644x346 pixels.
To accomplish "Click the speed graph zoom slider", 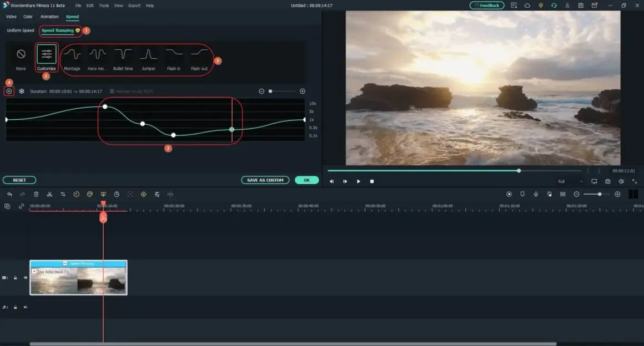I will [x=282, y=91].
